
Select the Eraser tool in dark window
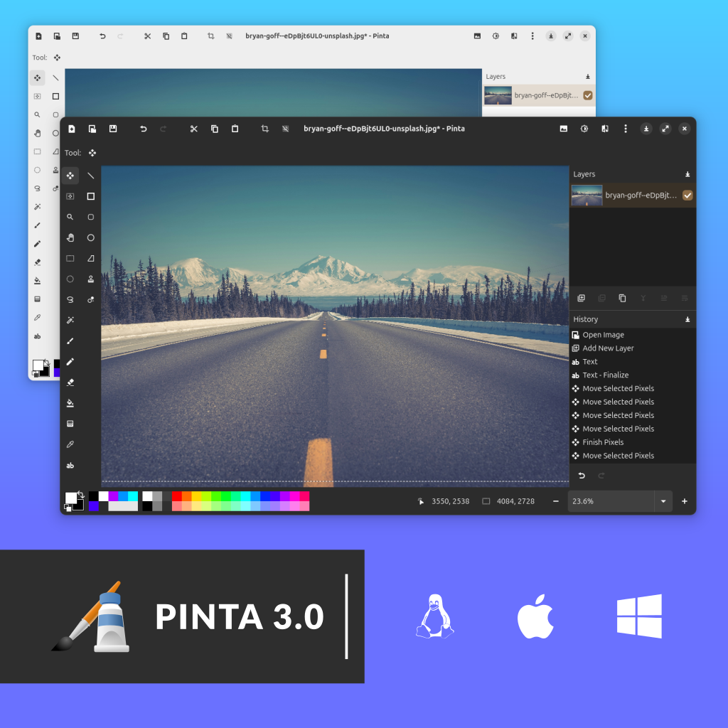click(70, 382)
